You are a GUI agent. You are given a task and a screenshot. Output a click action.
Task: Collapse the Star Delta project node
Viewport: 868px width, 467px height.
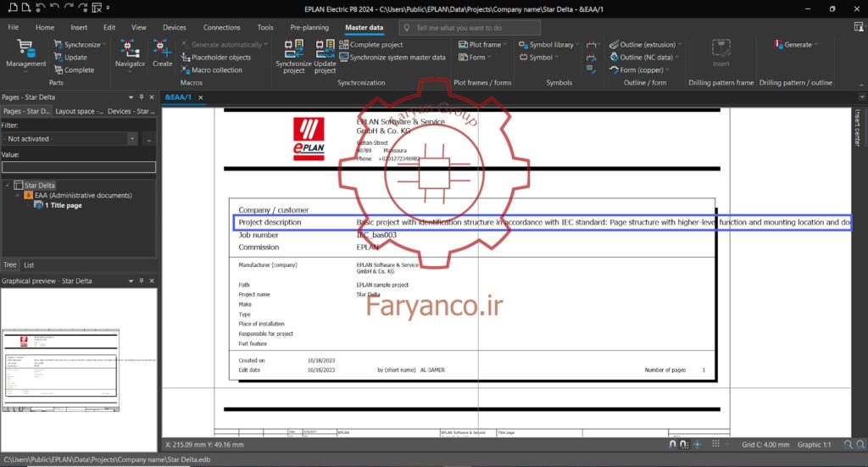point(7,186)
